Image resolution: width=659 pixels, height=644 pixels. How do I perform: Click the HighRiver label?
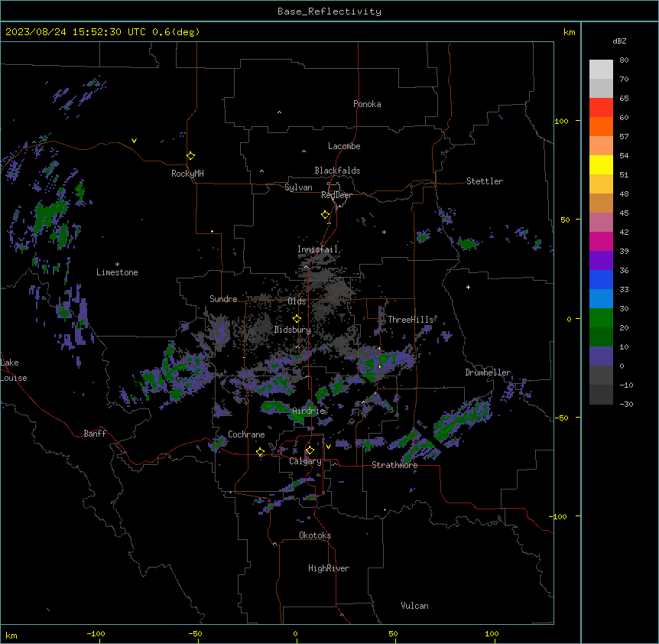coord(329,568)
